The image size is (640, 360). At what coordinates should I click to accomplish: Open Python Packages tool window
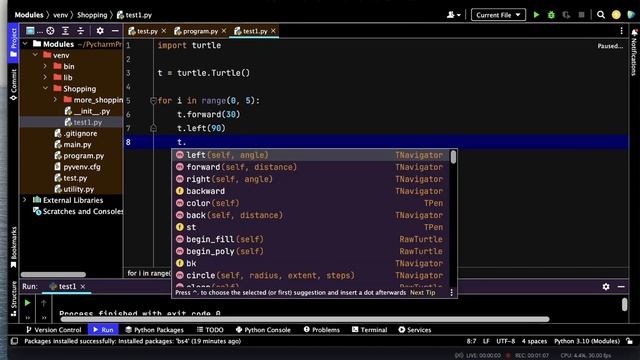point(154,330)
